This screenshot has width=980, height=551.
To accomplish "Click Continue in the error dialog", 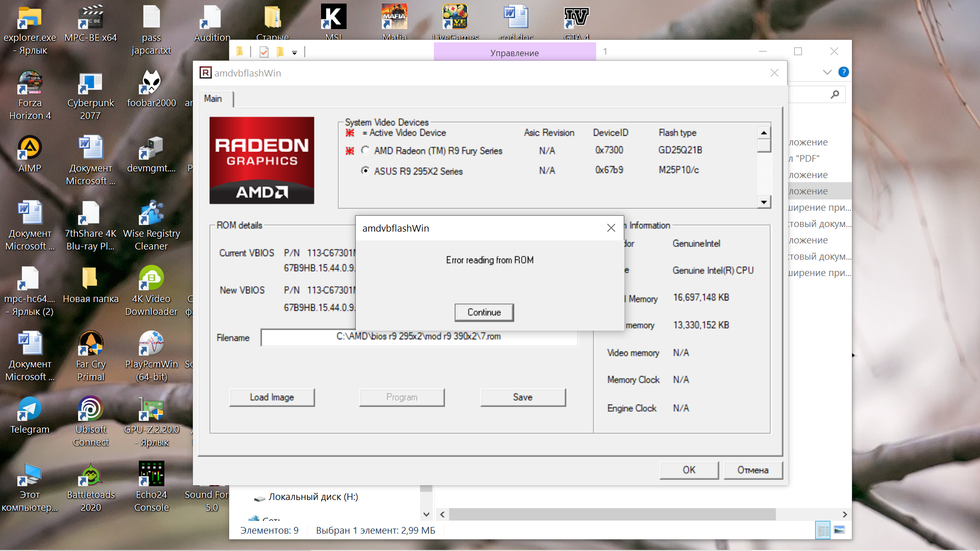I will tap(484, 312).
